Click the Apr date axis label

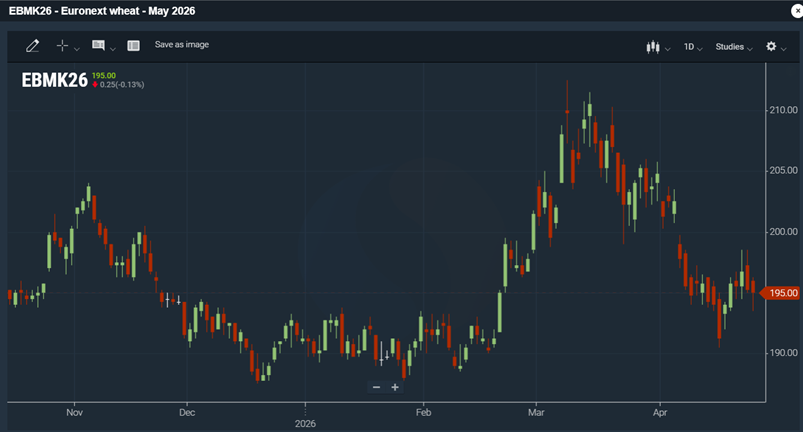point(660,412)
